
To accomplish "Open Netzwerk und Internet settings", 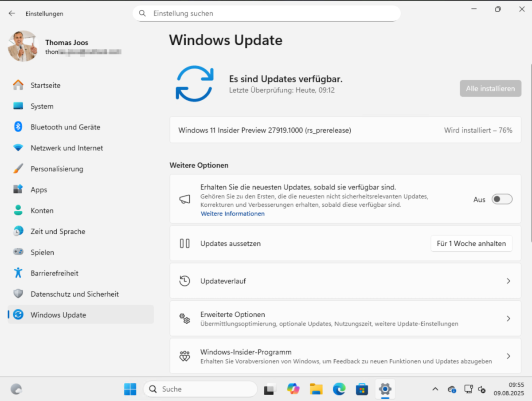I will point(66,148).
